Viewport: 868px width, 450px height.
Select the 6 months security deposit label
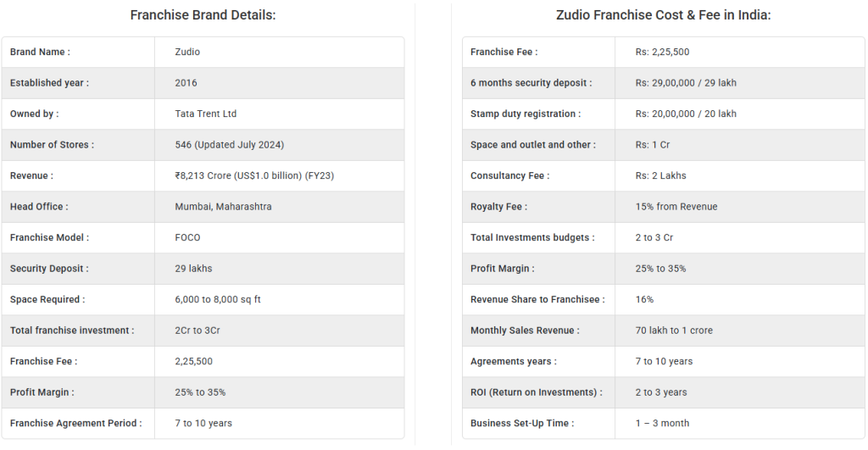click(531, 83)
